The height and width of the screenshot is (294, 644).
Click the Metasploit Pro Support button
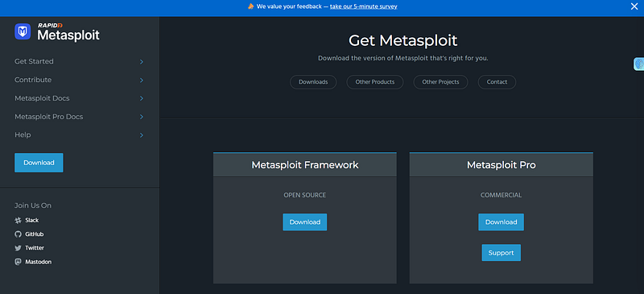pyautogui.click(x=501, y=252)
